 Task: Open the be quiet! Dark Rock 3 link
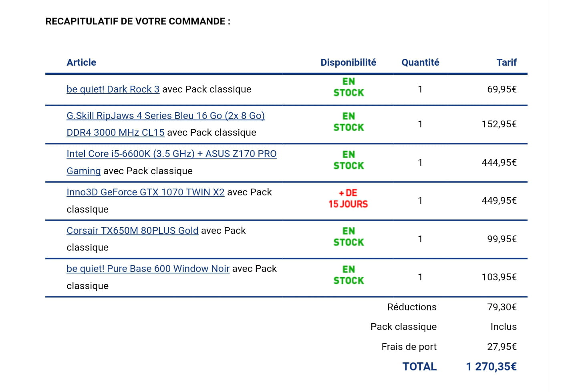tap(113, 89)
